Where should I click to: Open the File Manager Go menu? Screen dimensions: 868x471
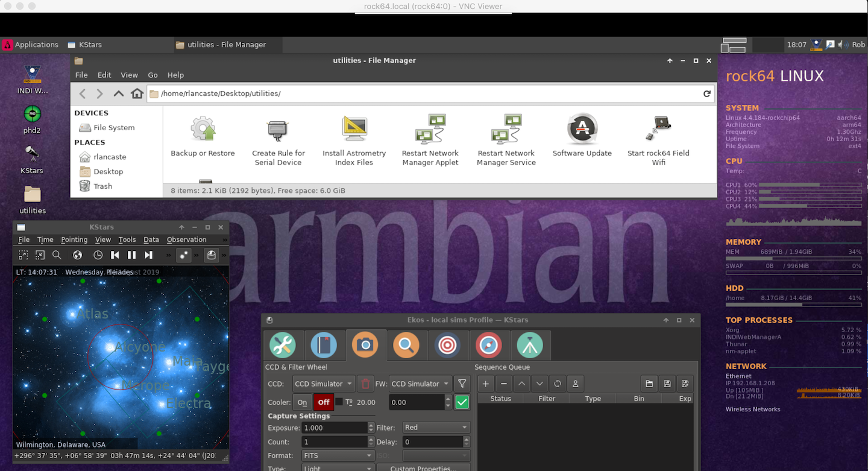[153, 75]
